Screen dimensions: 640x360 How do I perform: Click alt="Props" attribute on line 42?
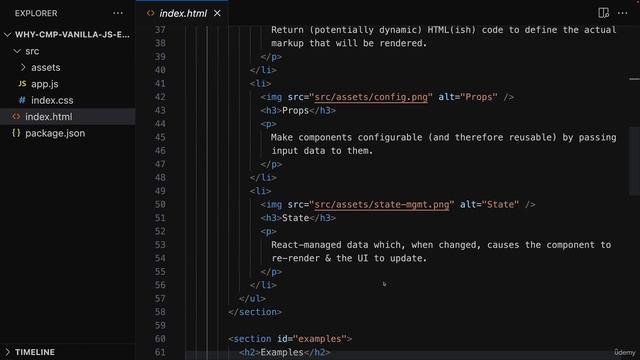[468, 97]
